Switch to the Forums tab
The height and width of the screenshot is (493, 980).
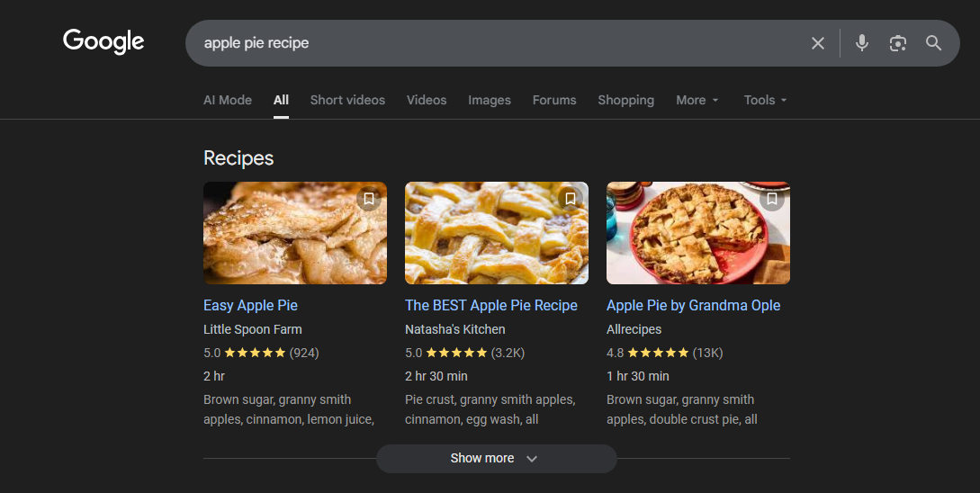point(554,100)
